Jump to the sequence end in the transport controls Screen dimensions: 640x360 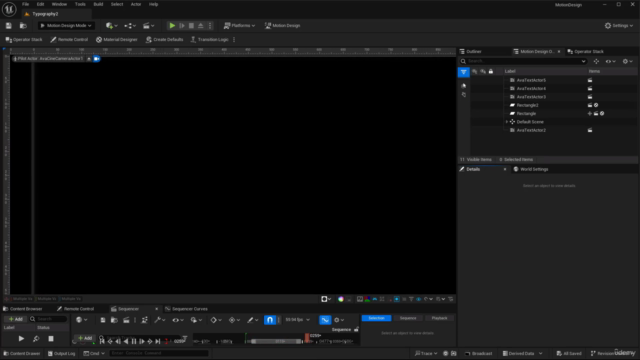(x=158, y=341)
